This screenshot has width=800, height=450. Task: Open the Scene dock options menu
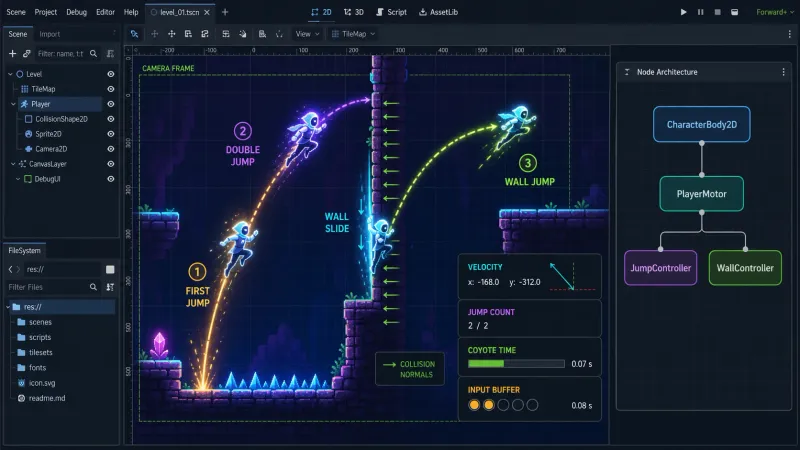click(114, 33)
